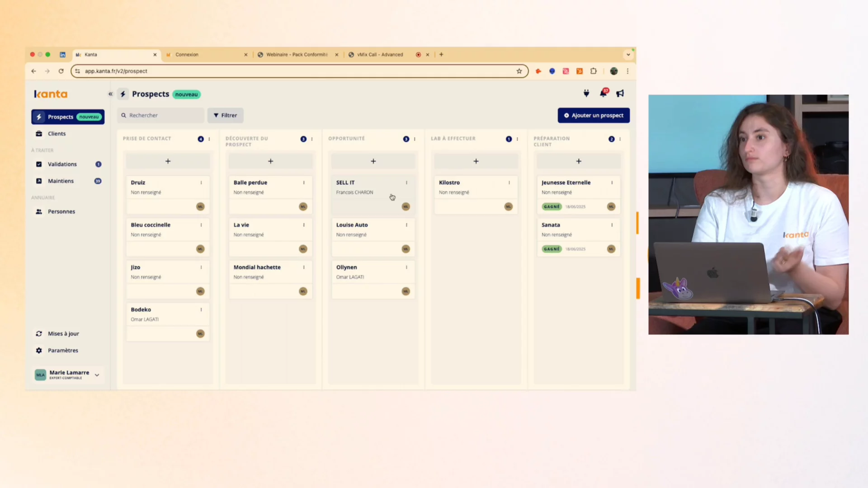Viewport: 868px width, 488px height.
Task: Open a new browser tab
Action: pyautogui.click(x=441, y=55)
